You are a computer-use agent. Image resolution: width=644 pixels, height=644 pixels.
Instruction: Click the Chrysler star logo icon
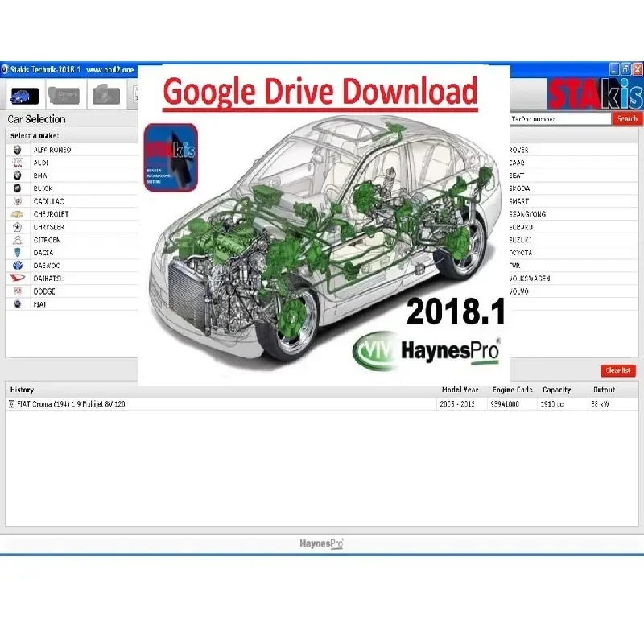(17, 227)
